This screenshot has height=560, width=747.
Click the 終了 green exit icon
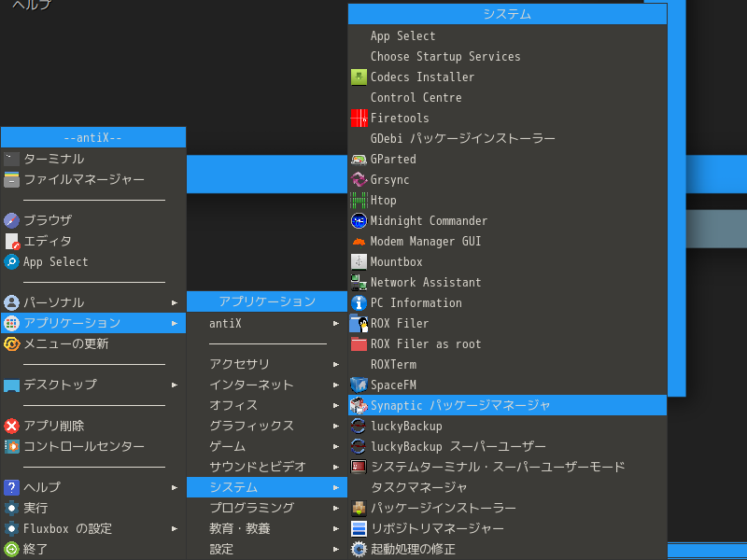[x=11, y=549]
